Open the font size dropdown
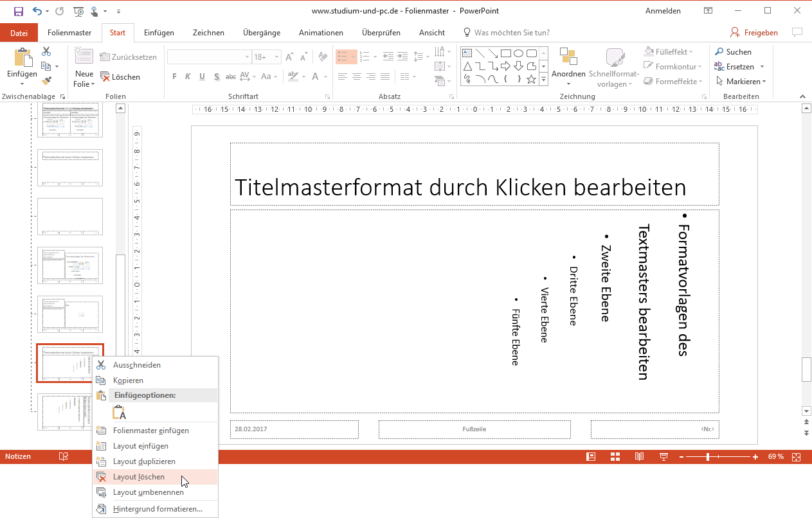Viewport: 812px width, 518px height. point(276,57)
